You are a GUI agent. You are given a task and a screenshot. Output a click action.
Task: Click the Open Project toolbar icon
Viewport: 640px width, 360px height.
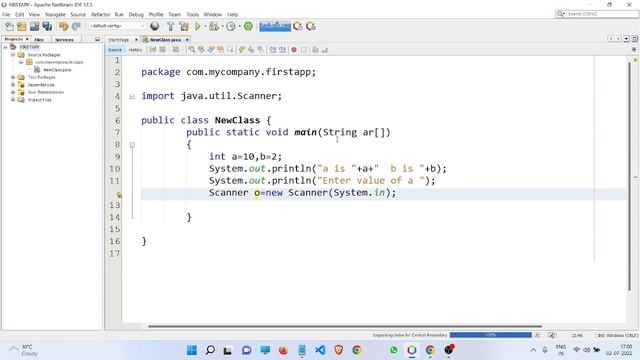(x=34, y=27)
